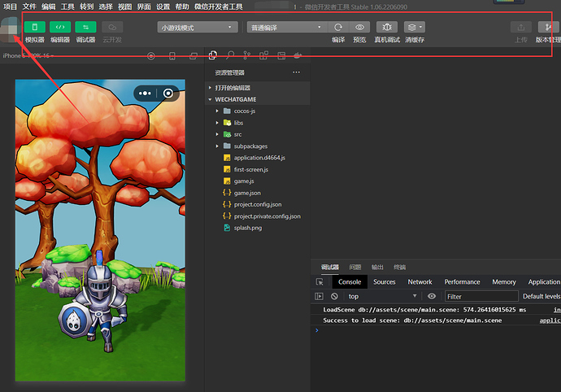Screen dimensions: 561x392
Task: Click the console Filter input field
Action: click(x=481, y=296)
